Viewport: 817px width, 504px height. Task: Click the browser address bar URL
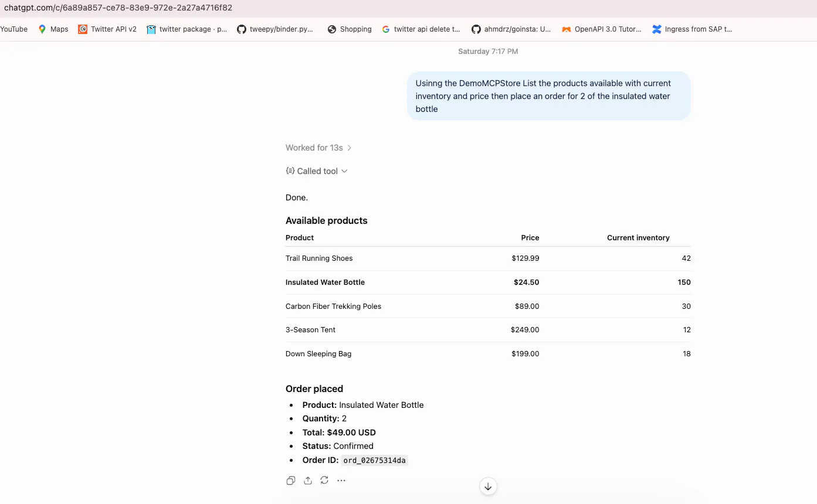[118, 8]
